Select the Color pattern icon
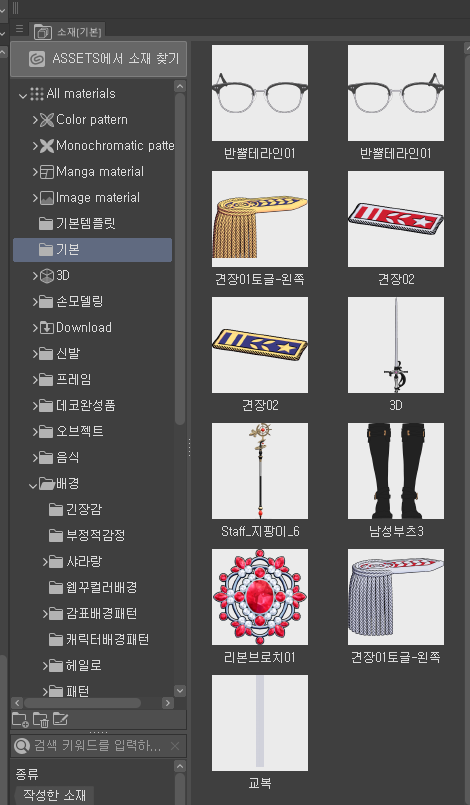The height and width of the screenshot is (805, 470). click(x=47, y=120)
